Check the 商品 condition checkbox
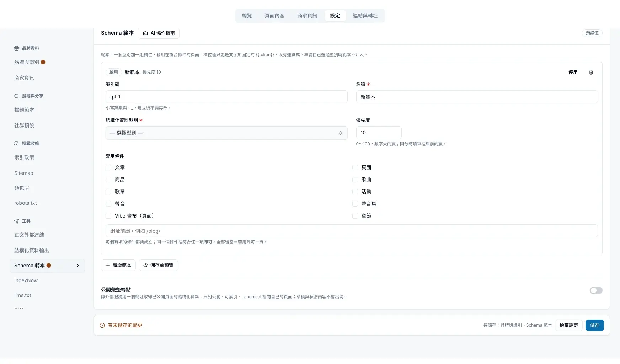Viewport: 620px width, 364px height. tap(108, 180)
